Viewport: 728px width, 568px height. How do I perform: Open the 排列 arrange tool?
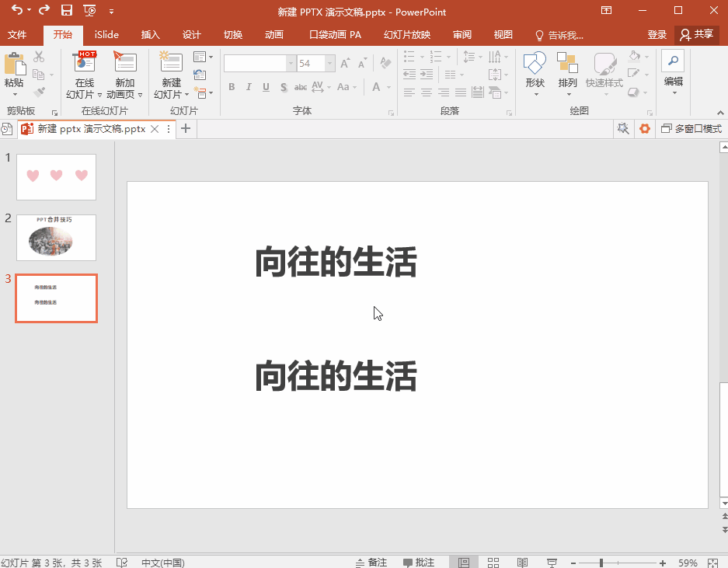[x=567, y=73]
